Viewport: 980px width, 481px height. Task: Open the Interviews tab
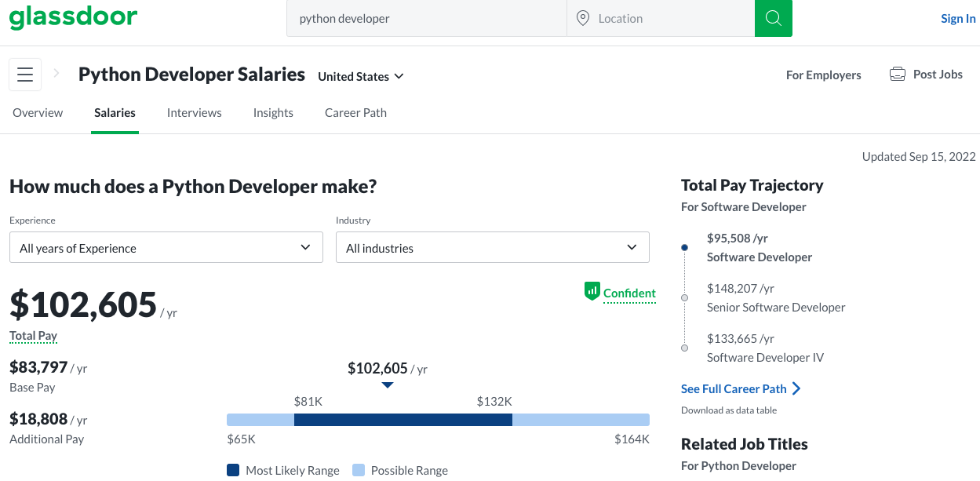coord(195,112)
